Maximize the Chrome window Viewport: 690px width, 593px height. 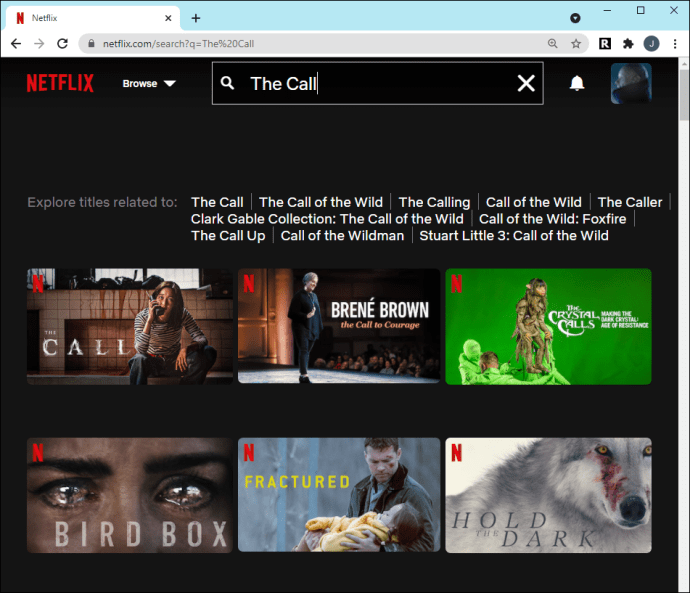[x=641, y=10]
